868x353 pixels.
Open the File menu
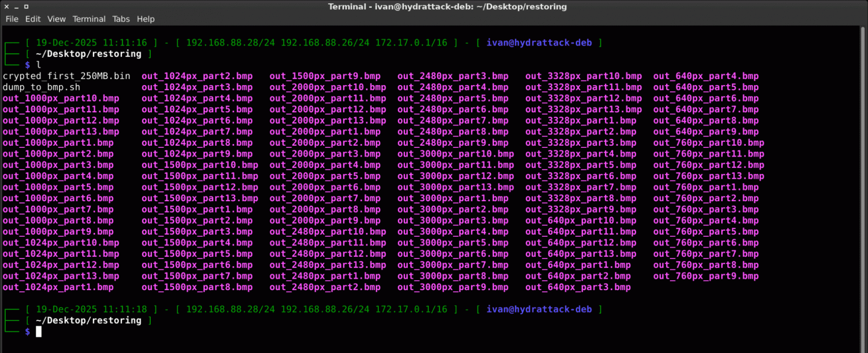coord(12,19)
